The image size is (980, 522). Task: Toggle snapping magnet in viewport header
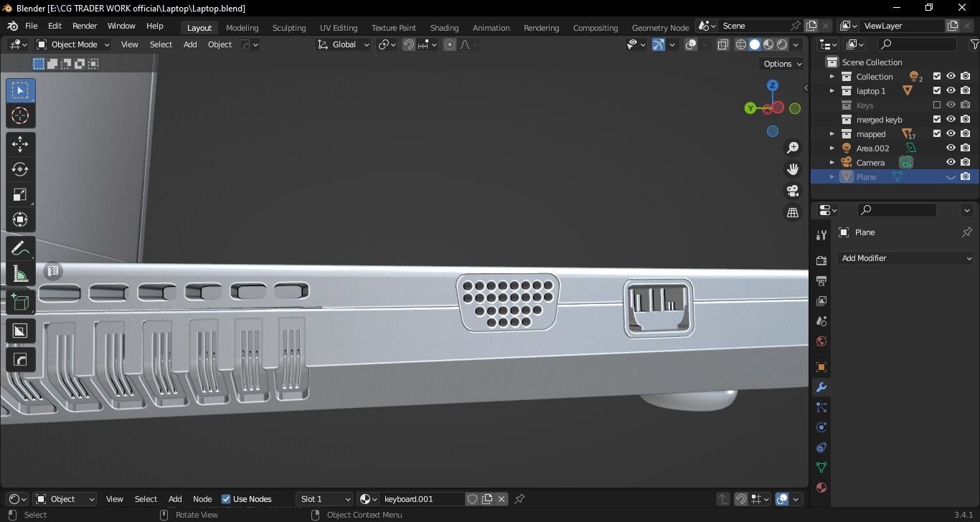coord(409,44)
